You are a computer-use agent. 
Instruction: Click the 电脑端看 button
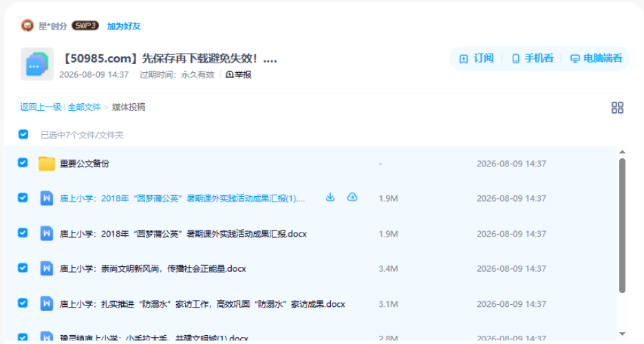[597, 58]
